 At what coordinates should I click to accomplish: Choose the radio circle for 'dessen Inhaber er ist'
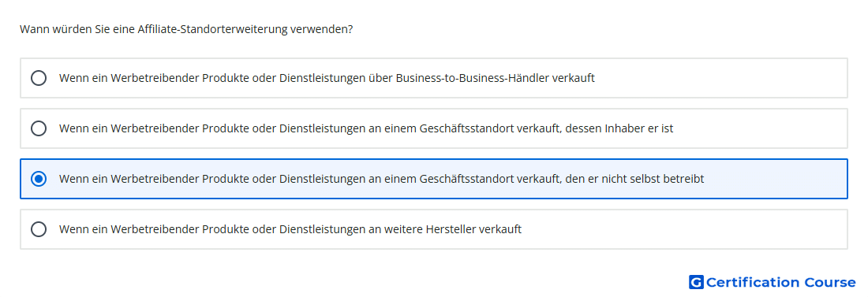pyautogui.click(x=39, y=128)
